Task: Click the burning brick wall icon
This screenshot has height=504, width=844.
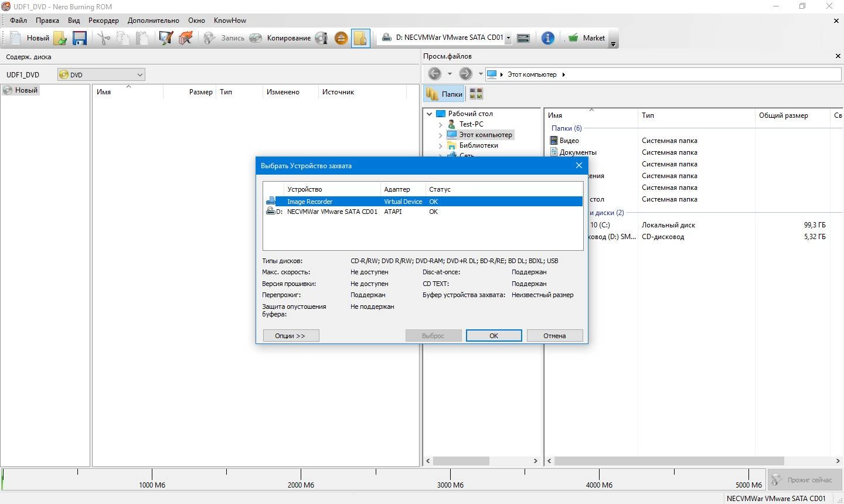Action: click(186, 38)
